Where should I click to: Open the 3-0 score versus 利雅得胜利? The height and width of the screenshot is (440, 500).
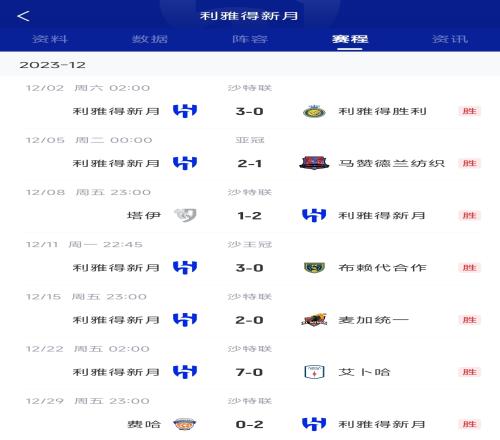click(249, 111)
